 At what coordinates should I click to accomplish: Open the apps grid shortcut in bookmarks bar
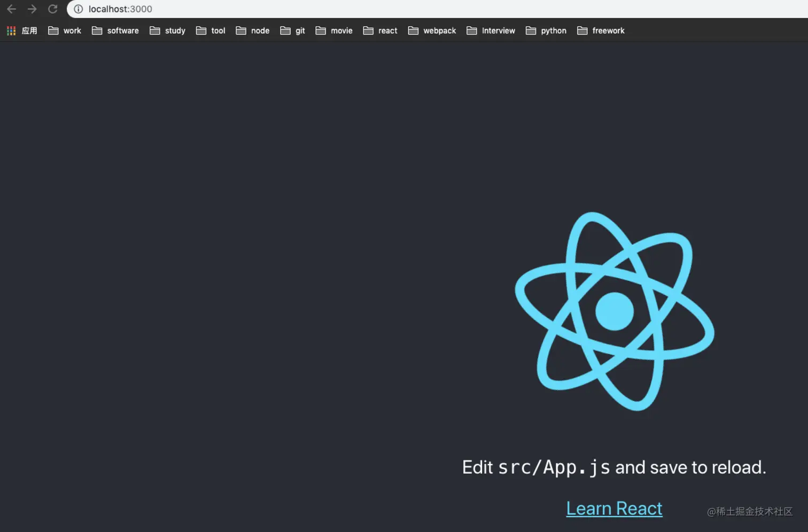(x=22, y=31)
